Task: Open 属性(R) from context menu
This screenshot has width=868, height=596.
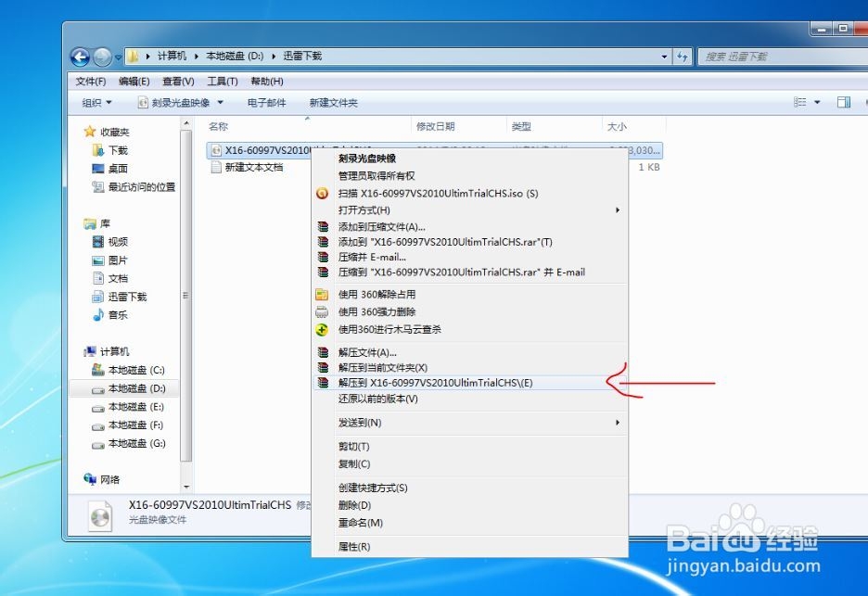Action: point(469,547)
